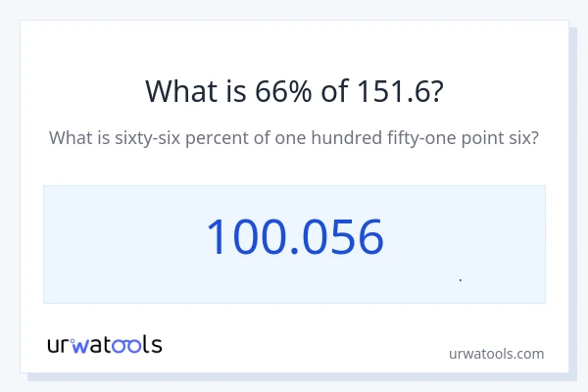Click the subtitle sentence in gray text
Viewport: 588px width, 392px height.
tap(294, 138)
